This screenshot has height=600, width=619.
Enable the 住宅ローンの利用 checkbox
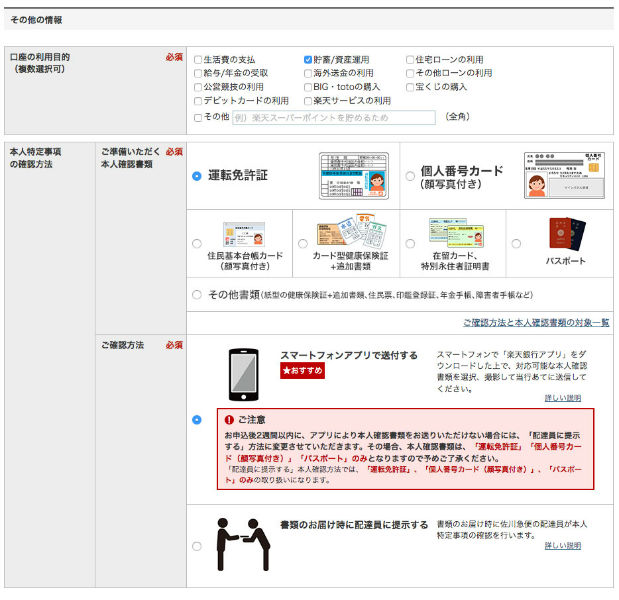coord(410,59)
